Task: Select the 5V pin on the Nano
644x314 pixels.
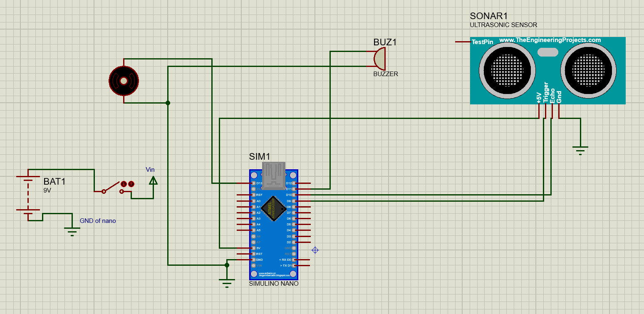Action: point(253,247)
